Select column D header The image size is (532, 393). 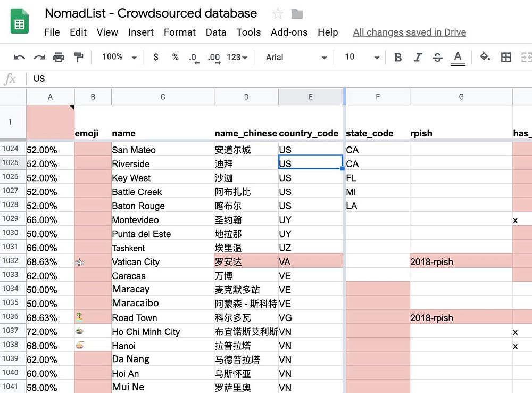click(246, 97)
